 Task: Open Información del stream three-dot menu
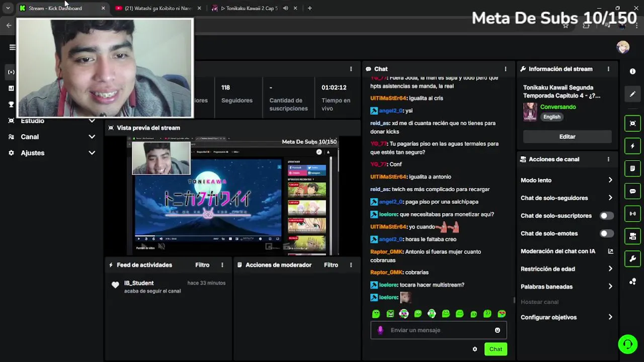pos(608,69)
